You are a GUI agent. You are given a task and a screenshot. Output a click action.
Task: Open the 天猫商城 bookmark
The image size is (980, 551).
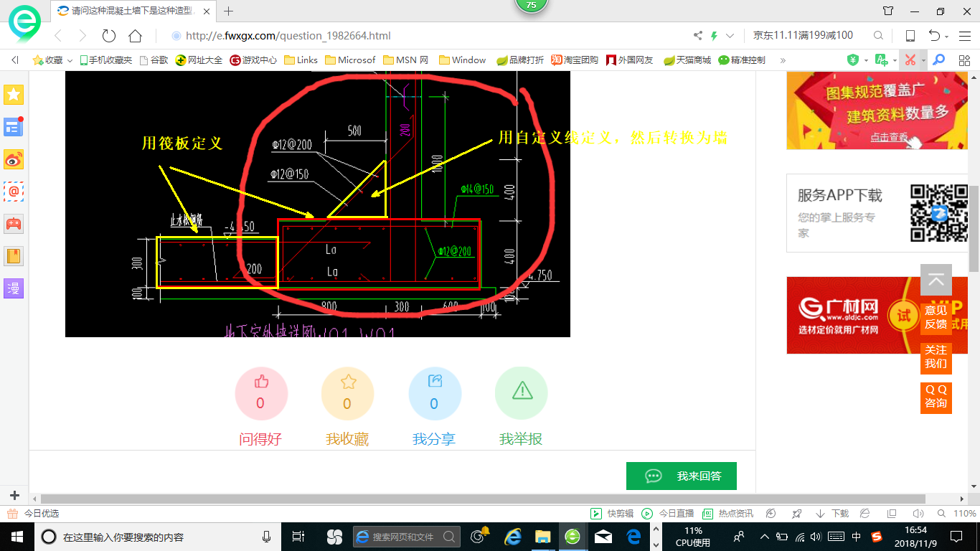pos(687,60)
